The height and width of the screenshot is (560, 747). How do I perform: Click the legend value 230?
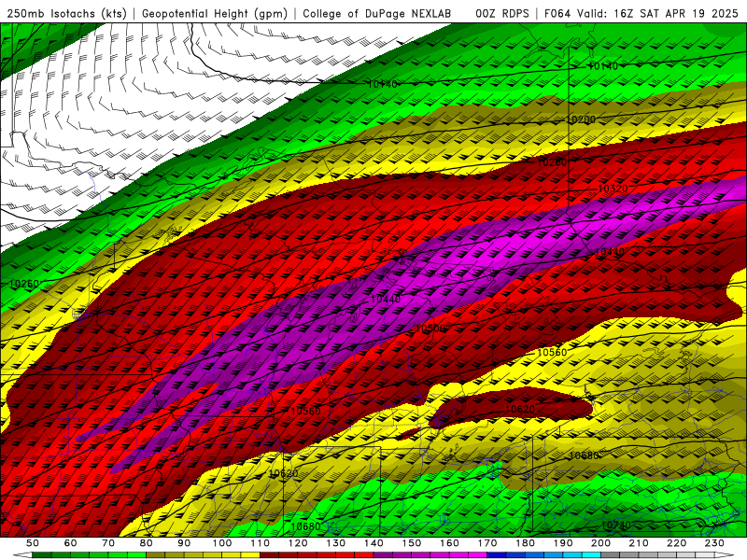[x=714, y=543]
